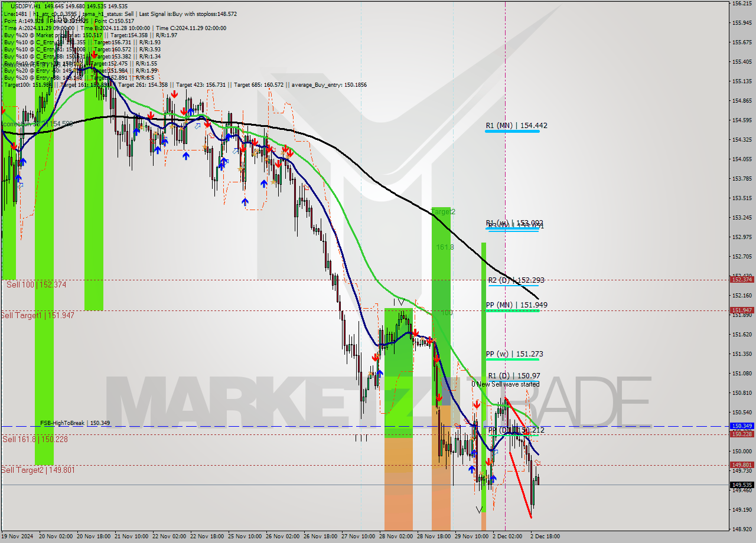Click the PP (w) | 151.273 label
Image resolution: width=756 pixels, height=543 pixels.
[x=514, y=354]
